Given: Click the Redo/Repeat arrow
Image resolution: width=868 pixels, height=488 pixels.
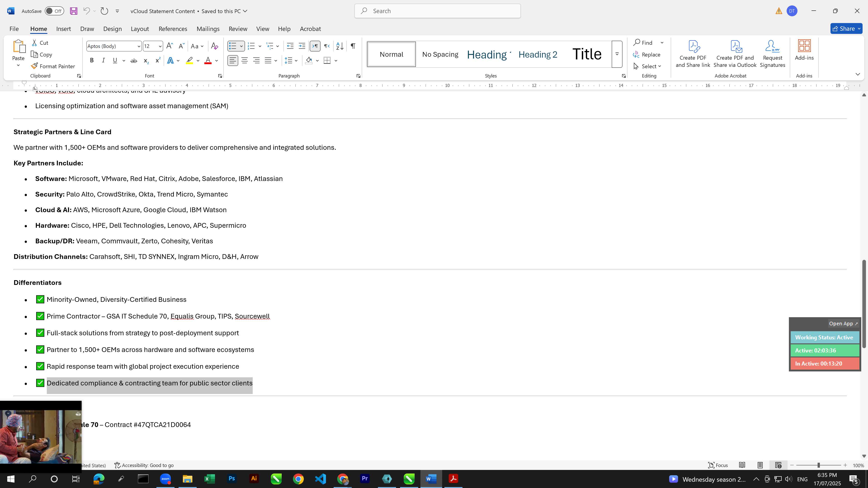Looking at the screenshot, I should point(104,11).
